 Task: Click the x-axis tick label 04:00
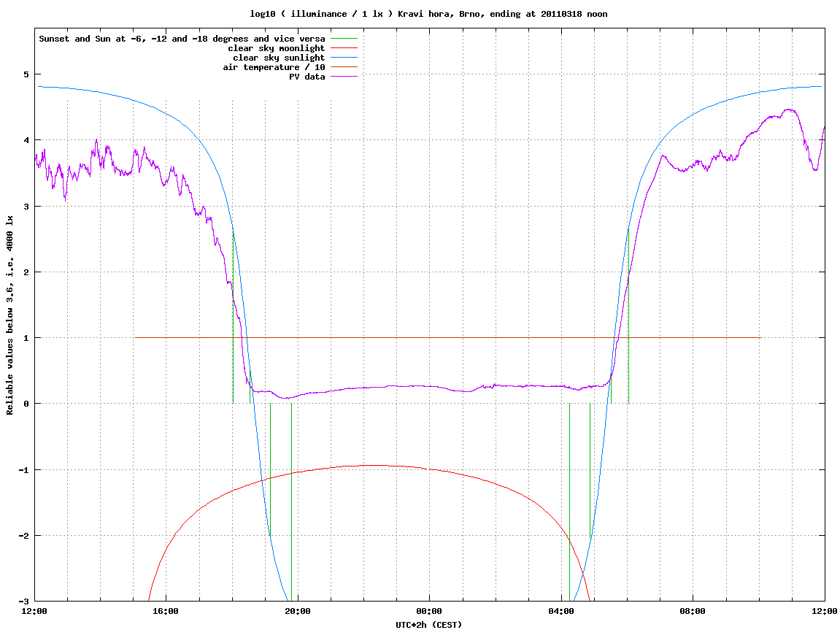coord(561,611)
